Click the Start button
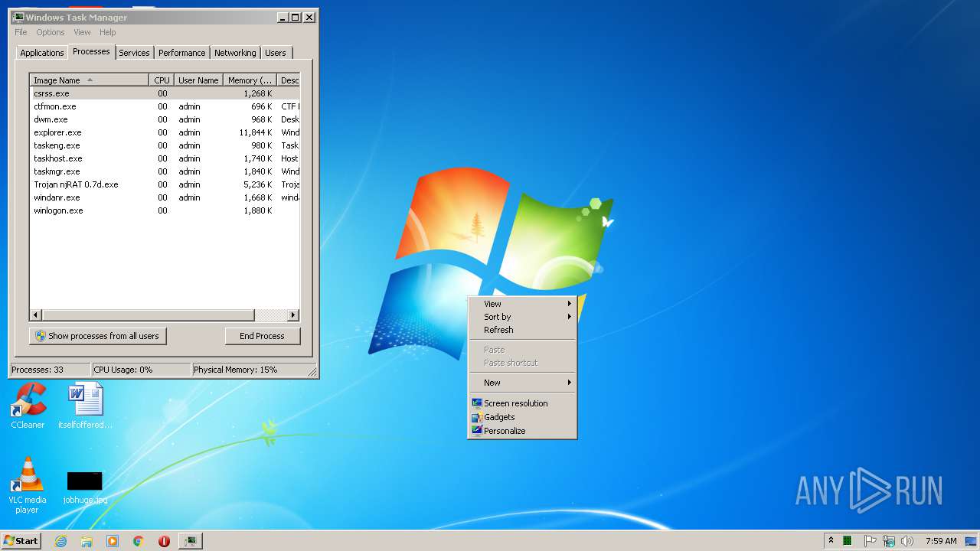Viewport: 980px width, 551px height. pos(21,541)
